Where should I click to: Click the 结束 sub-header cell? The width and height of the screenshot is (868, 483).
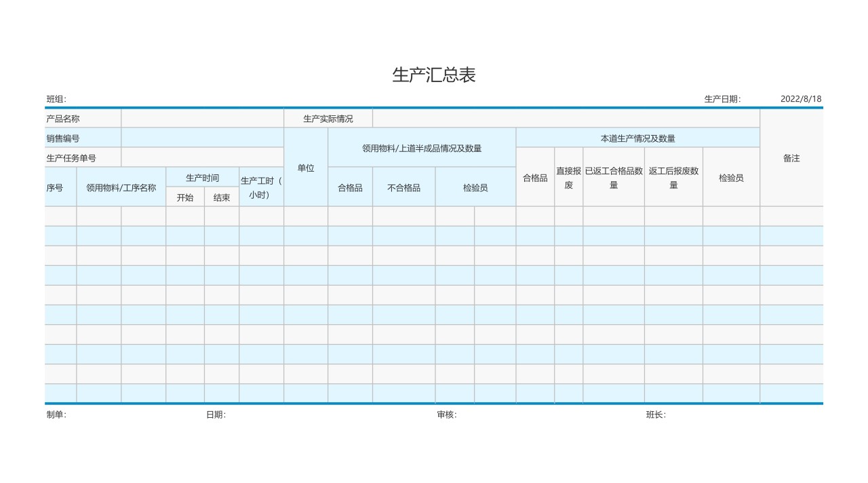point(221,197)
